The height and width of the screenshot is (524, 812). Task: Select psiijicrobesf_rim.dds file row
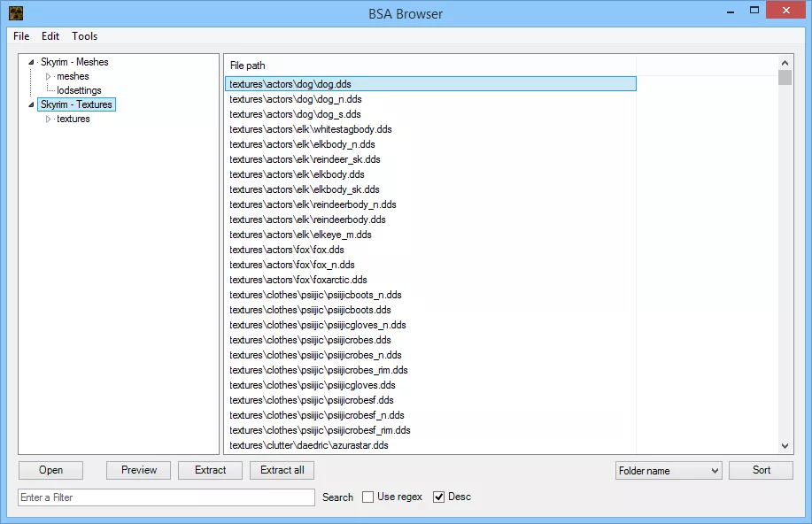(x=430, y=429)
